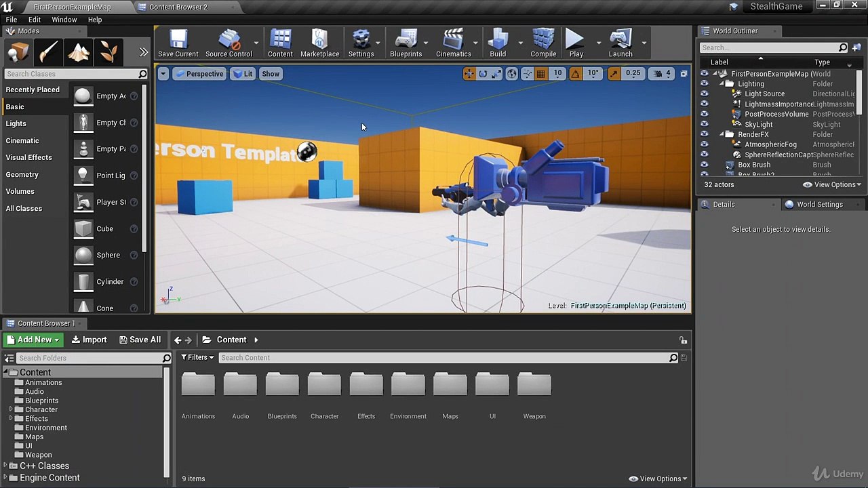Click Show button in viewport
The height and width of the screenshot is (488, 868).
pos(271,74)
